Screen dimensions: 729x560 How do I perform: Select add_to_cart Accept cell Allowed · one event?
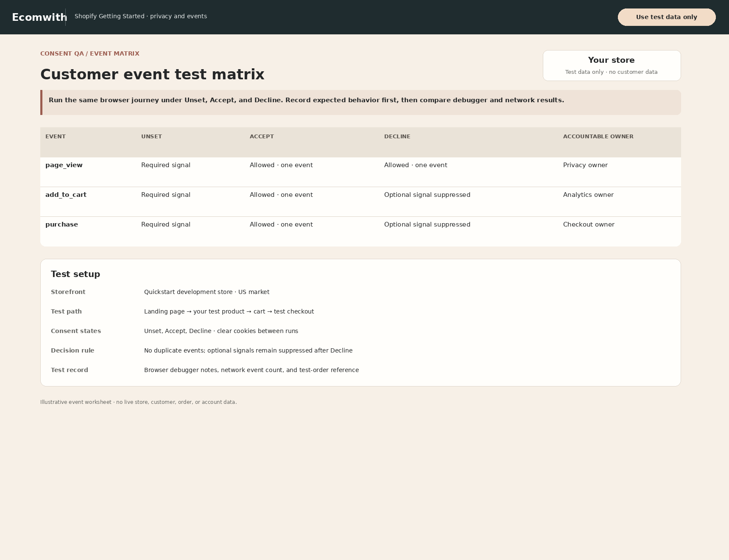281,195
